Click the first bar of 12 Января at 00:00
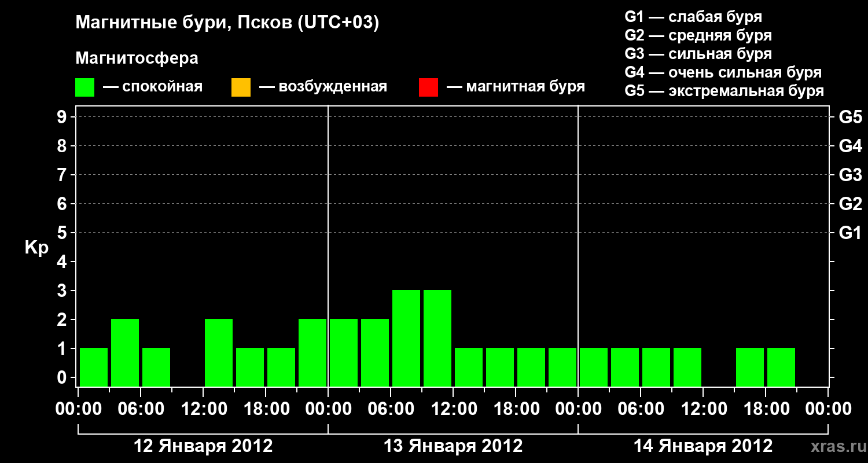 coord(94,368)
